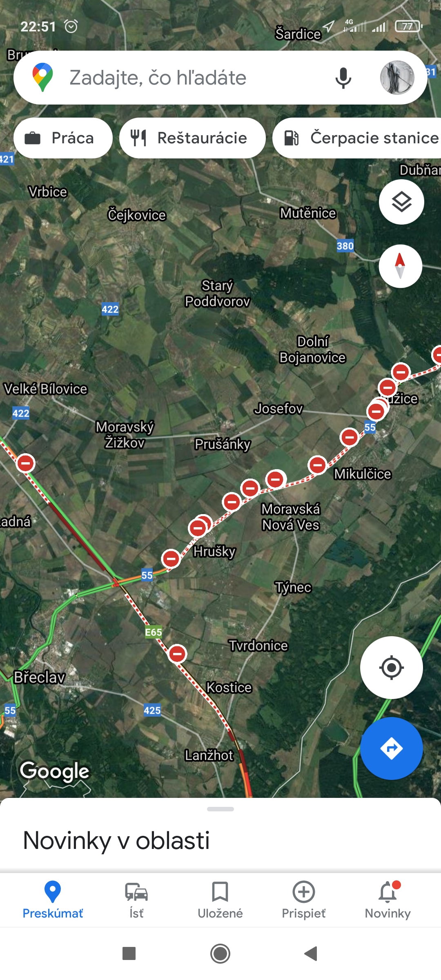
Task: Tap road closure marker near Hrušky label
Action: tap(198, 527)
